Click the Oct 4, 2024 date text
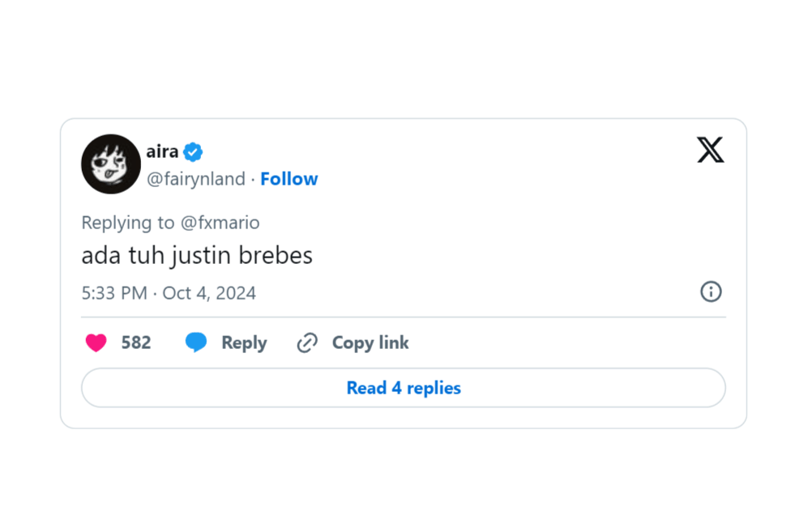The image size is (808, 532). pyautogui.click(x=209, y=293)
